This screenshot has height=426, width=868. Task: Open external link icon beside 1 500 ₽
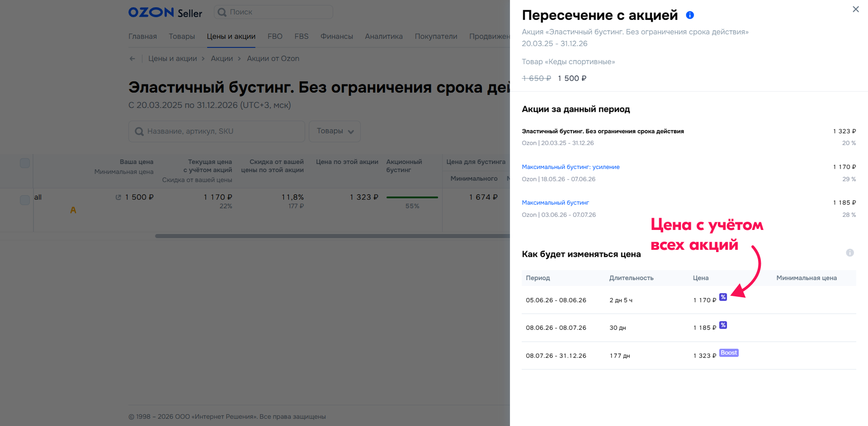(118, 197)
